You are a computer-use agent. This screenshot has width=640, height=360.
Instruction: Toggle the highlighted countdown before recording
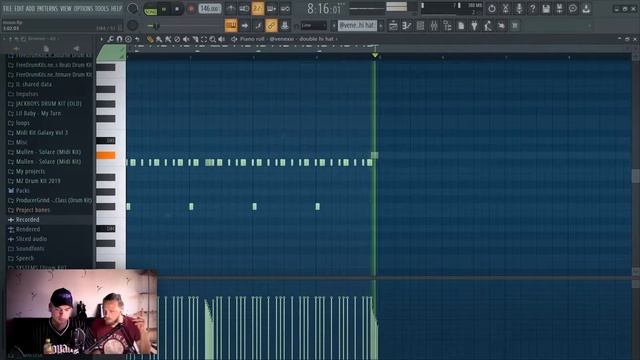click(258, 9)
